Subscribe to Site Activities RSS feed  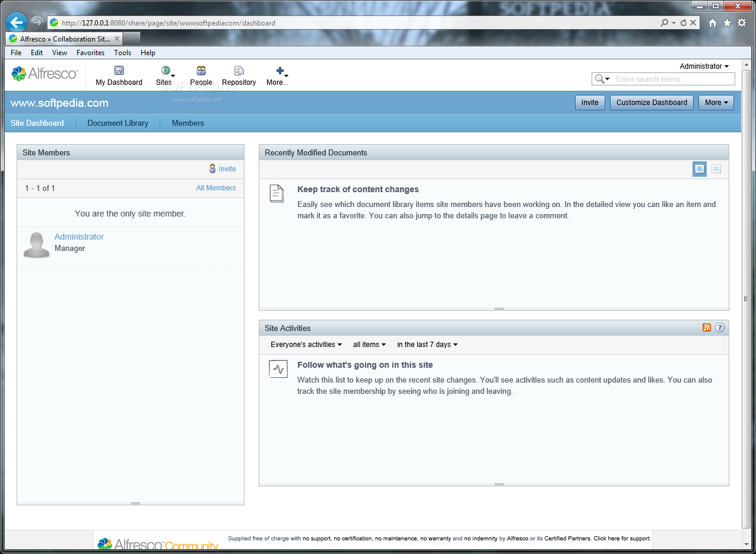point(706,327)
